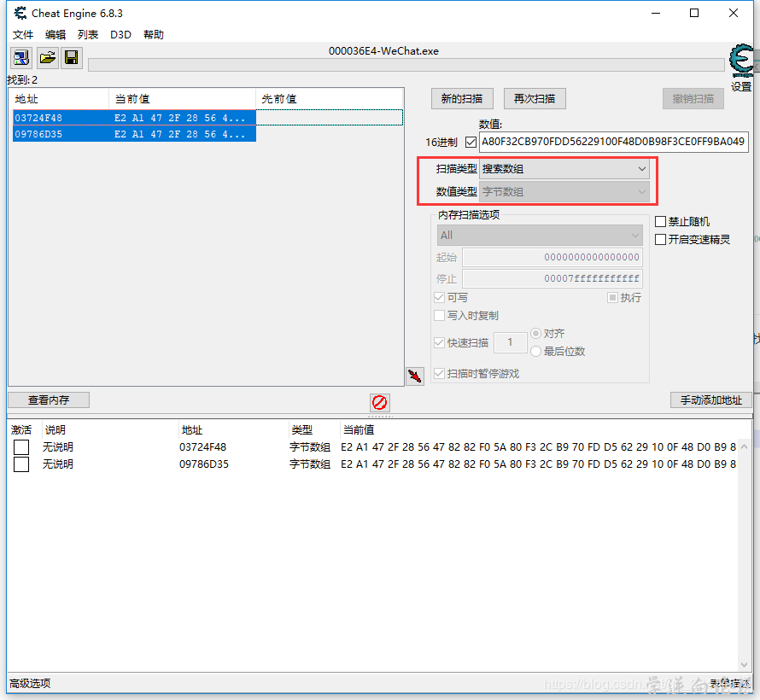Open the process list computer icon
760x700 pixels.
point(21,58)
